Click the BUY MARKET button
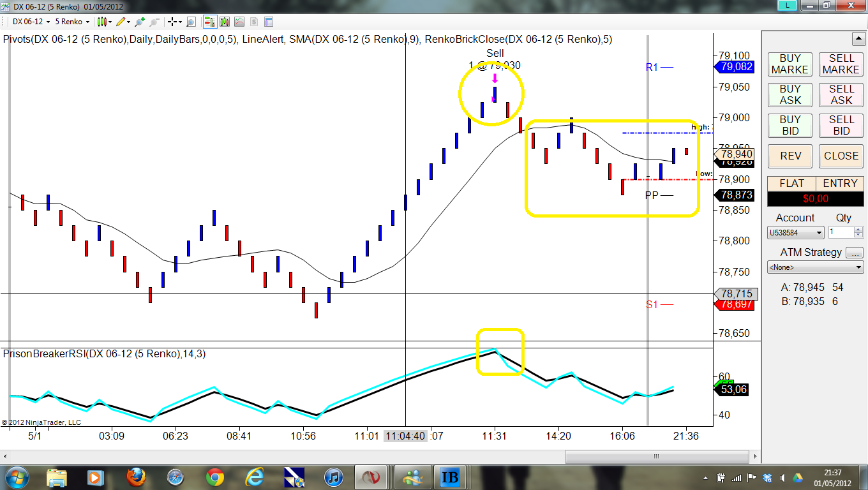The image size is (868, 490). 790,64
